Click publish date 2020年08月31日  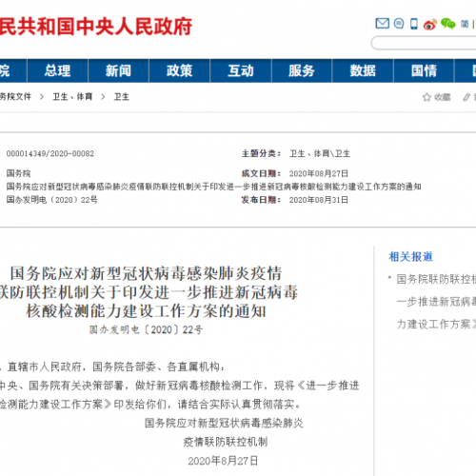[319, 200]
